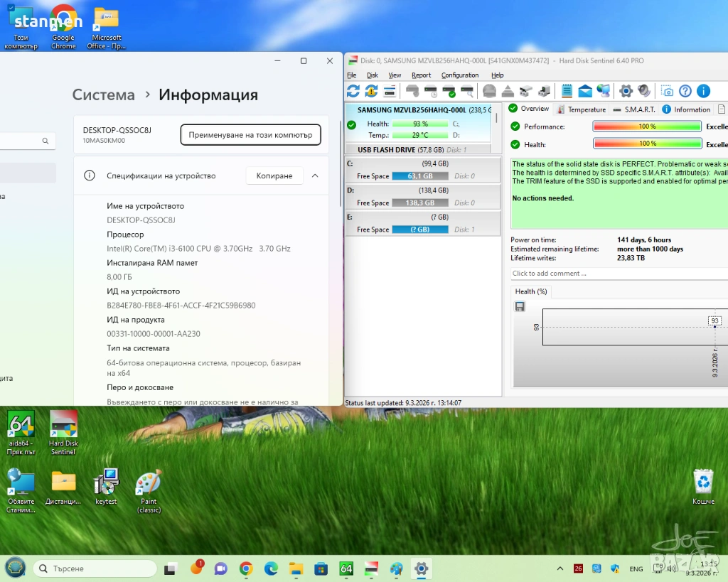Open the gear configuration icon in the Hard Disk Sentinel toolbar

(626, 91)
